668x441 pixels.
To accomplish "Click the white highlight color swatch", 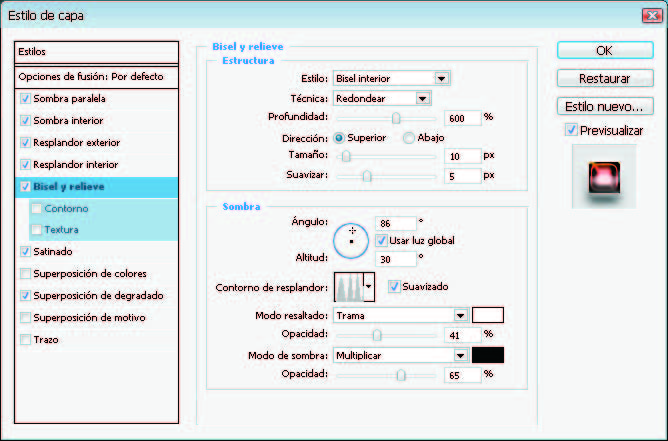I will 488,315.
